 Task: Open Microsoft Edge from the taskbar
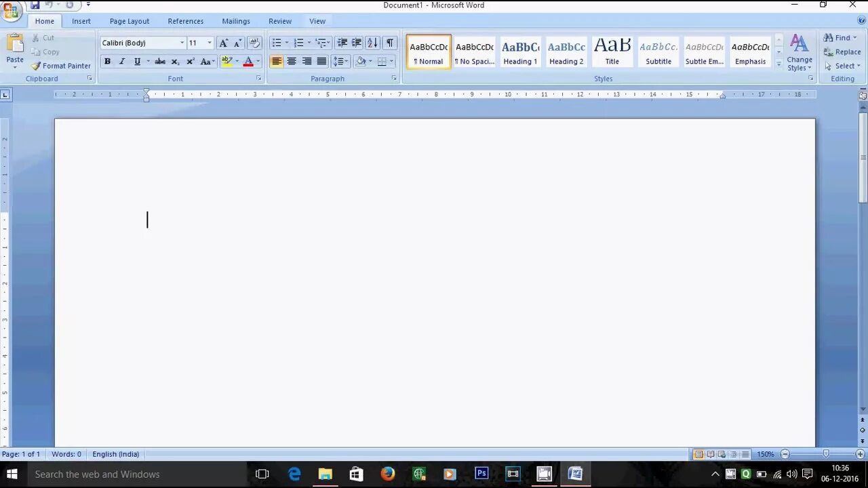point(294,474)
